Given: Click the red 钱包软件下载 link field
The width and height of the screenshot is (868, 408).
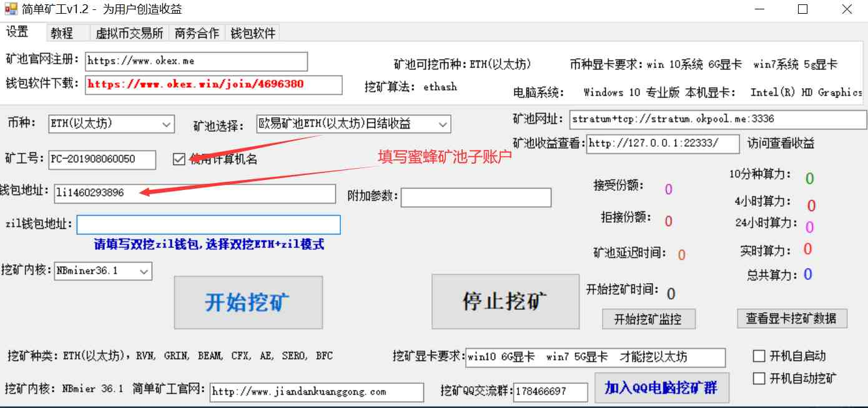Looking at the screenshot, I should pos(214,84).
